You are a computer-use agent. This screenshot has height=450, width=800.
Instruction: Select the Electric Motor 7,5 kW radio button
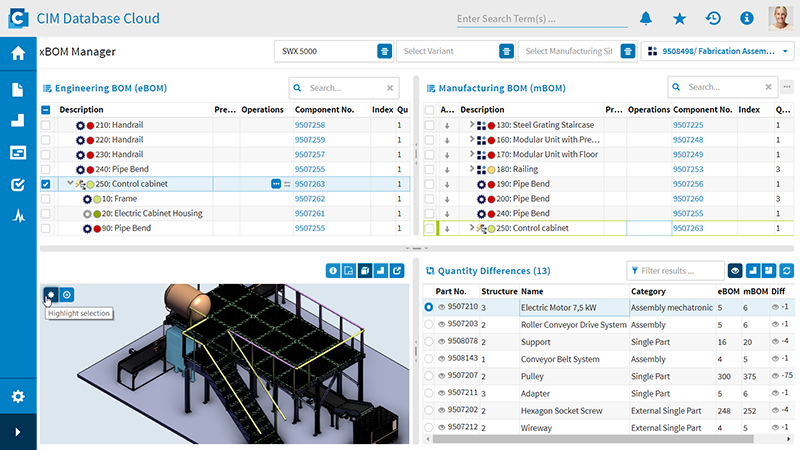[x=429, y=307]
